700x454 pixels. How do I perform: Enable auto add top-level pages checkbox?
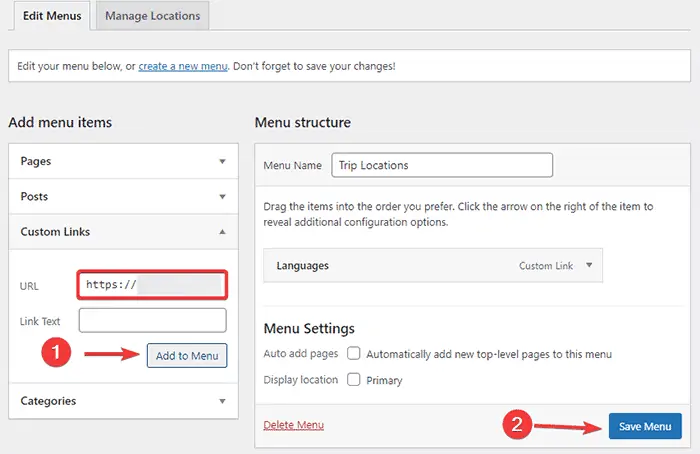[353, 354]
